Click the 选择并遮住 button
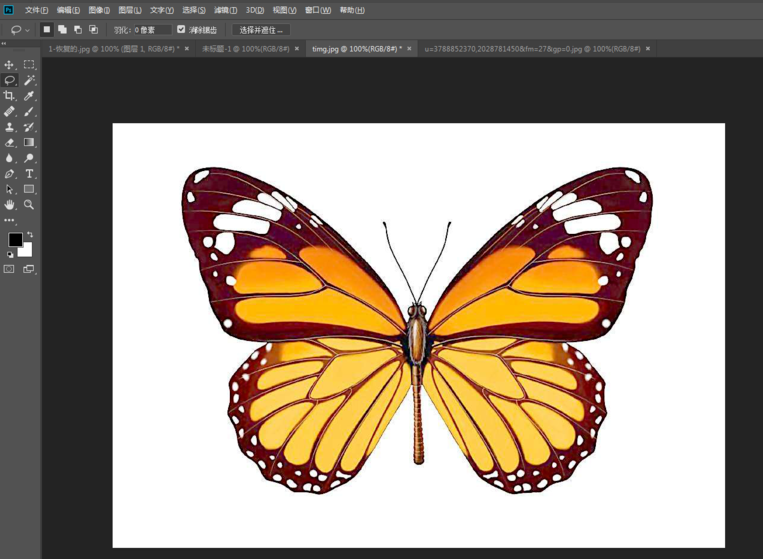Viewport: 763px width, 559px height. click(261, 30)
